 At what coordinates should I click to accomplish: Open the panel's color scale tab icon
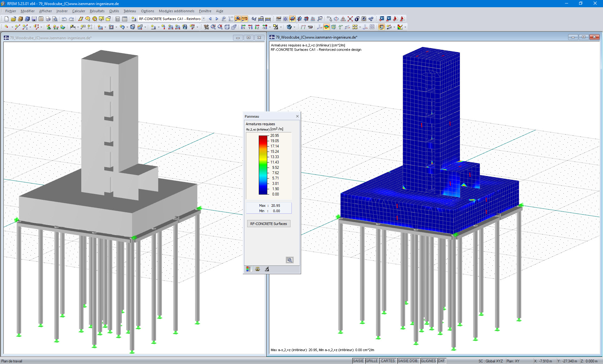[x=248, y=269]
